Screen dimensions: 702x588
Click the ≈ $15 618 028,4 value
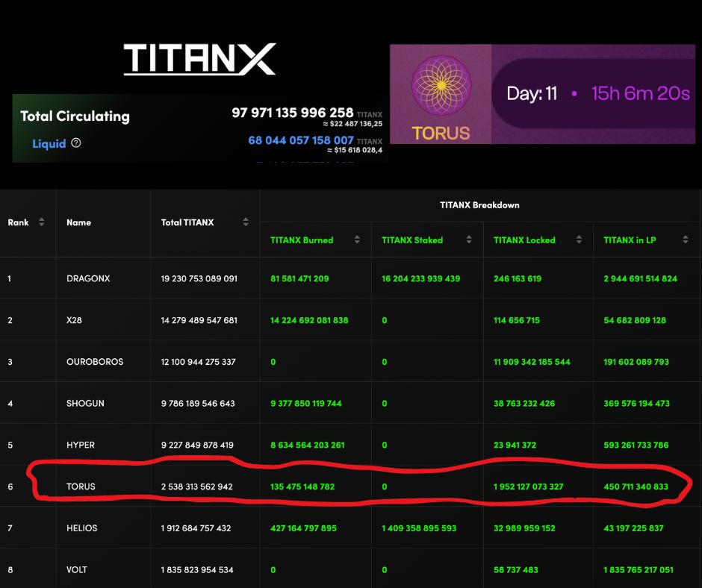[355, 150]
